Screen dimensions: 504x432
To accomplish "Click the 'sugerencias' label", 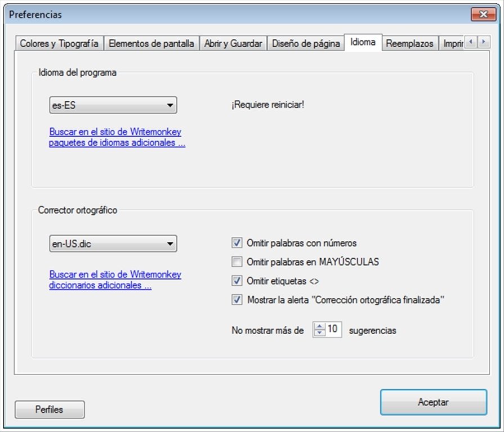I will (373, 330).
